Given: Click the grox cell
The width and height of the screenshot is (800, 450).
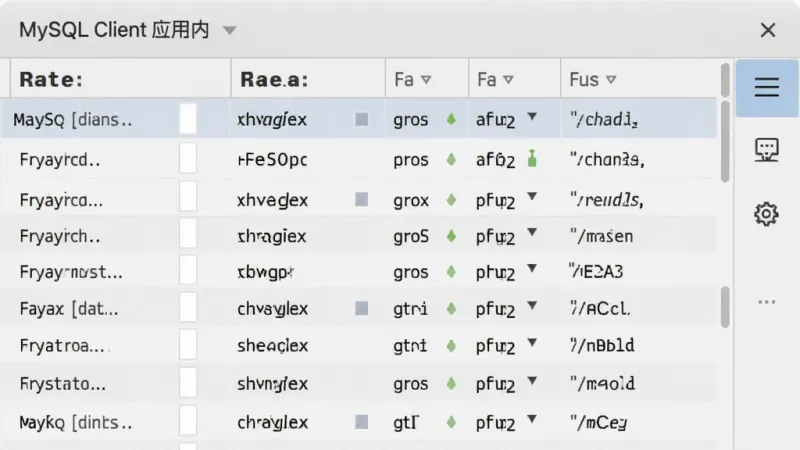Looking at the screenshot, I should (x=411, y=200).
